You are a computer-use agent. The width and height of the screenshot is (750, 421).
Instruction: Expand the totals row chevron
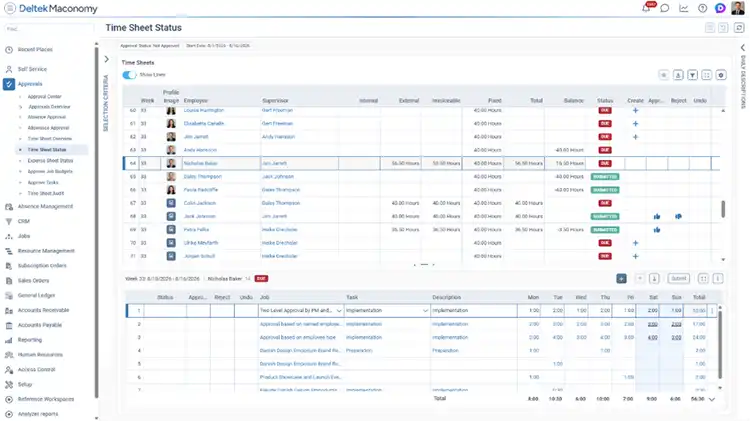[712, 399]
